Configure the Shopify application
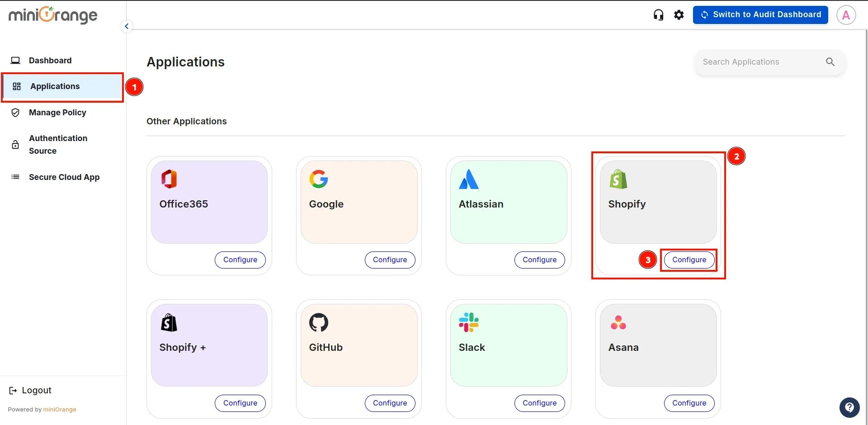 pyautogui.click(x=689, y=260)
